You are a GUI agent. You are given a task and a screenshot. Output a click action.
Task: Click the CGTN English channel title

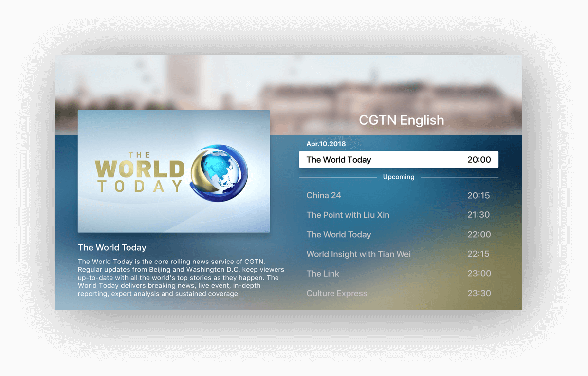[x=402, y=120]
